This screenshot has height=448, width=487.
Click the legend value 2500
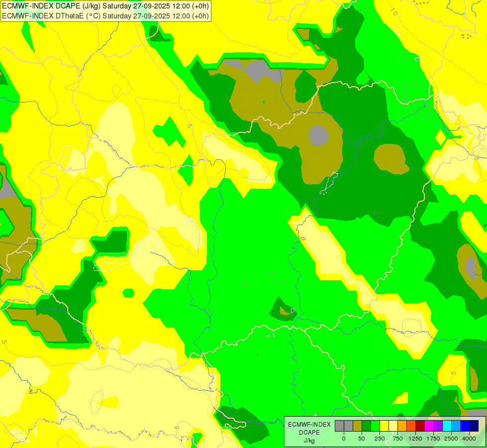pos(451,439)
